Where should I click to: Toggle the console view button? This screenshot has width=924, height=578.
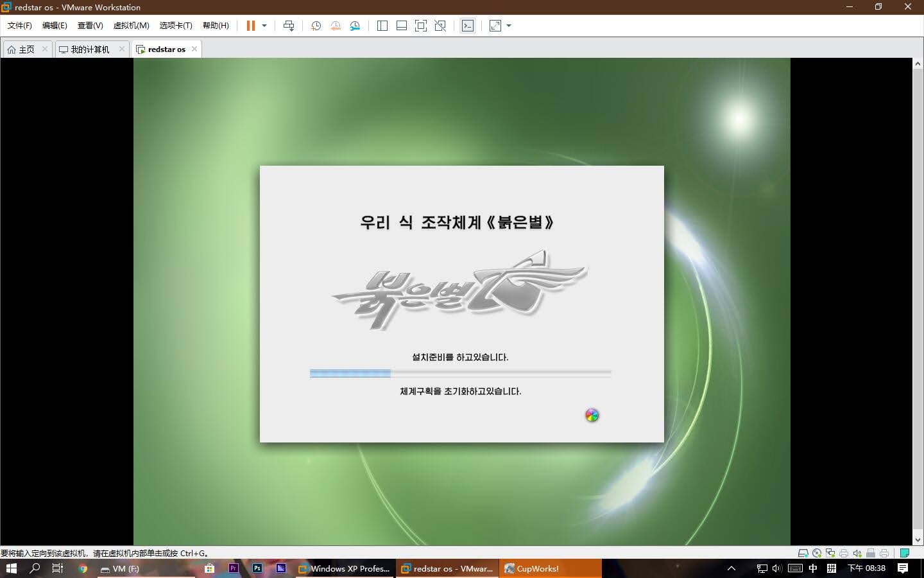tap(468, 26)
